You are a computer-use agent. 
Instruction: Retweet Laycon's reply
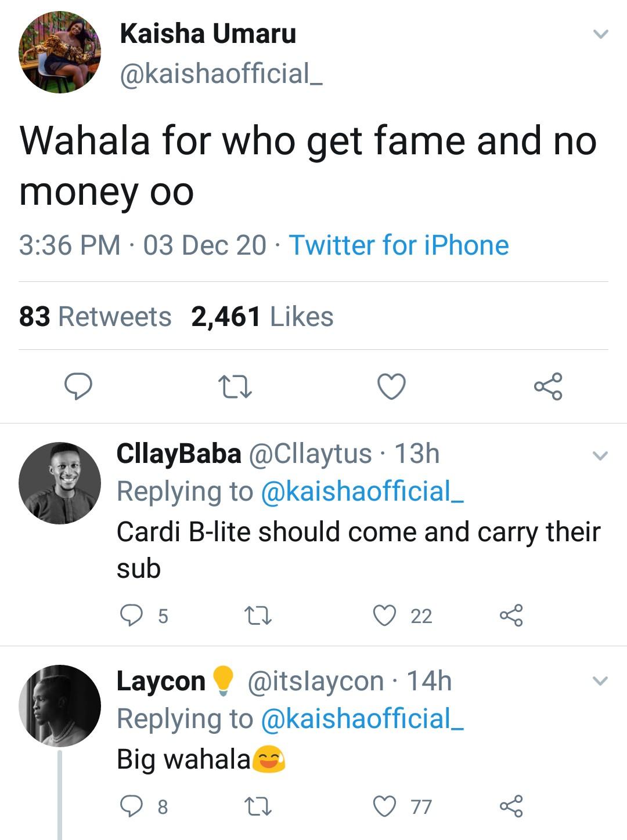tap(258, 806)
